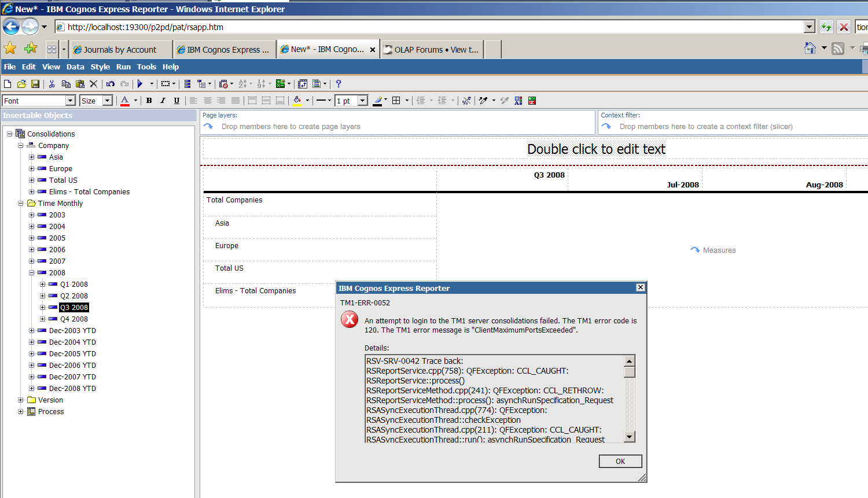This screenshot has height=498, width=868.
Task: Click the Borders grid icon
Action: (396, 101)
